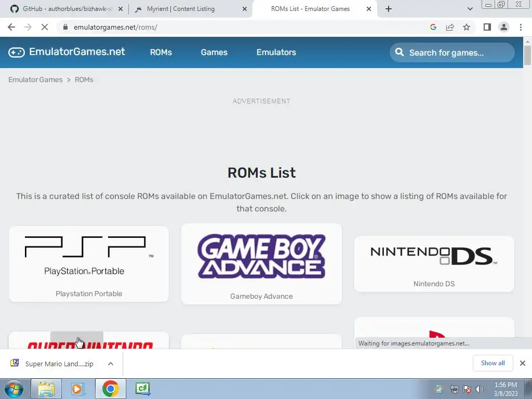Open the Super Nintendo ROMs card
The height and width of the screenshot is (399, 532).
(89, 341)
